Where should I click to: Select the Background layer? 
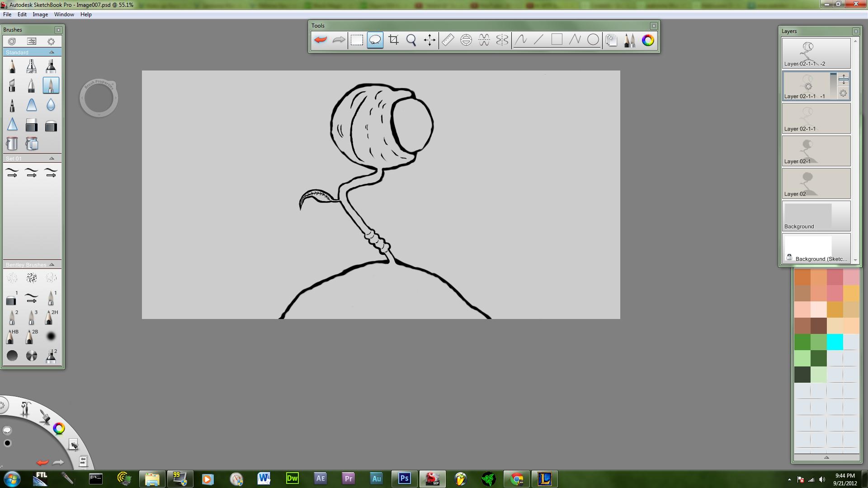(816, 216)
